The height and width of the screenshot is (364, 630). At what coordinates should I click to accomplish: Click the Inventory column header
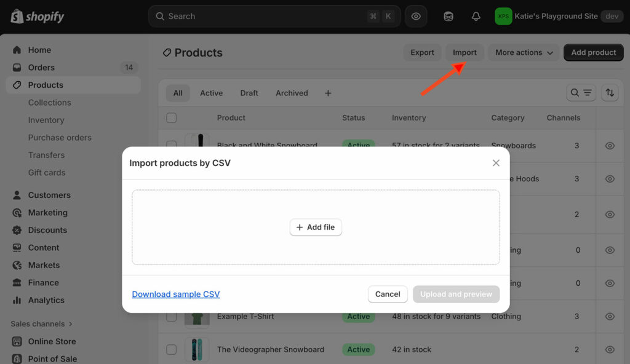[409, 117]
